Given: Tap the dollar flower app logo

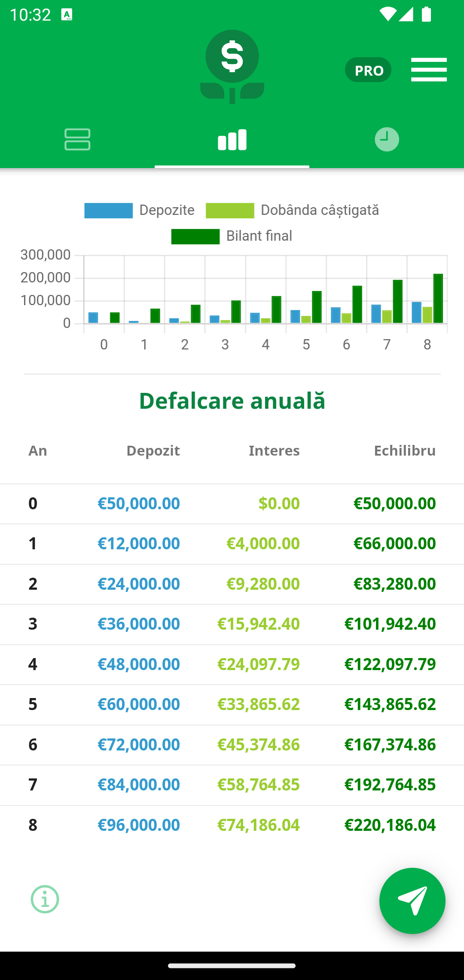Looking at the screenshot, I should point(232,67).
